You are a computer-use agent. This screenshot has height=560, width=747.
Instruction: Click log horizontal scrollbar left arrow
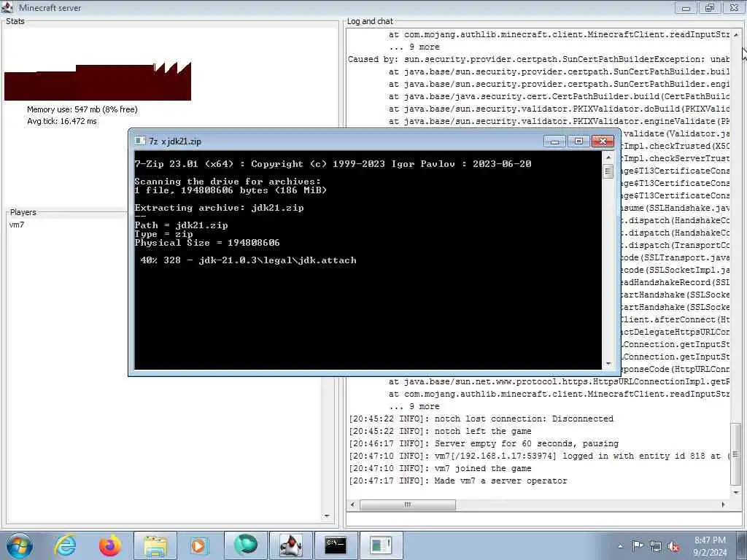point(352,505)
